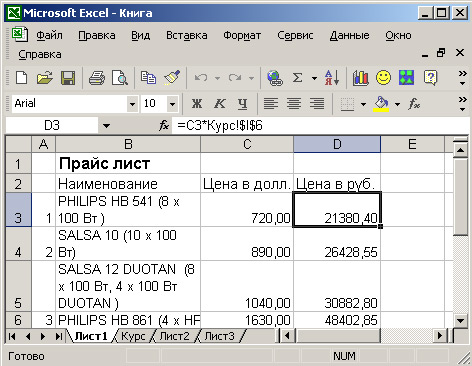Click the Print icon
Screen dimensions: 472x366
(97, 78)
